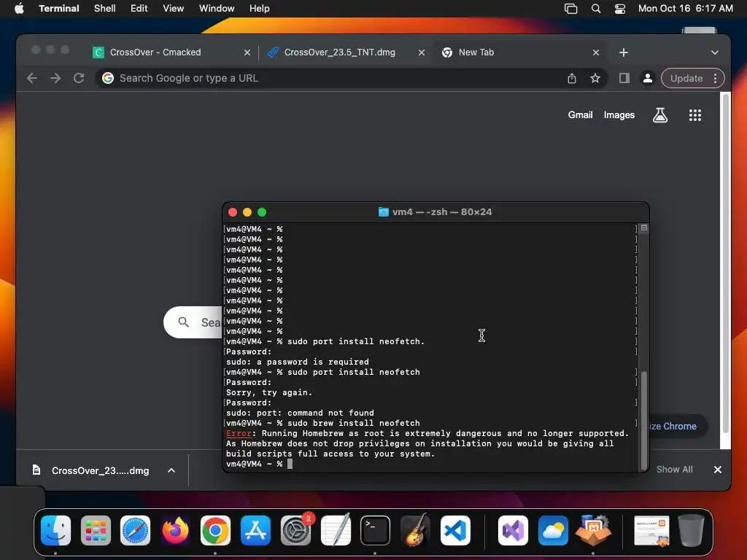This screenshot has width=747, height=560.
Task: Launch Safari from the dock
Action: [135, 530]
